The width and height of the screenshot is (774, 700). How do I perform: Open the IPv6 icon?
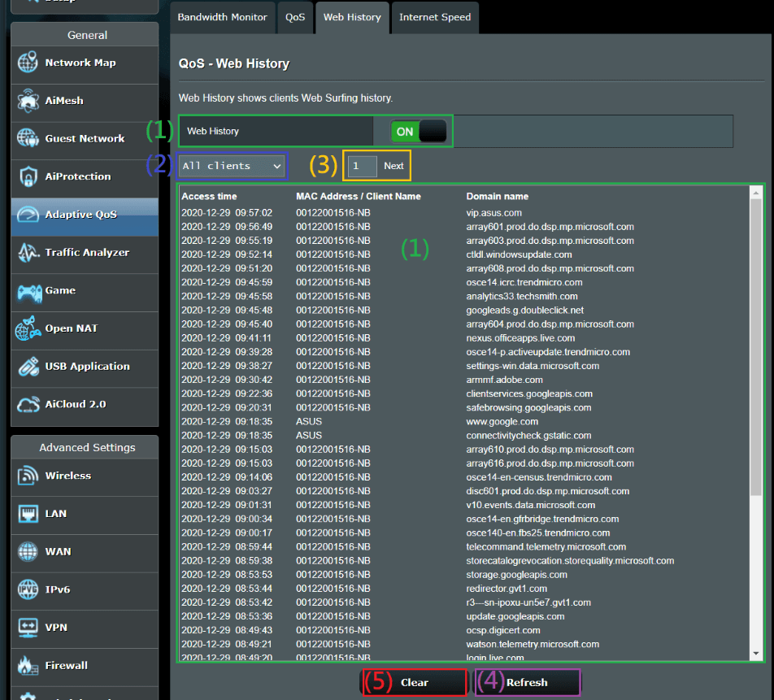[x=28, y=589]
